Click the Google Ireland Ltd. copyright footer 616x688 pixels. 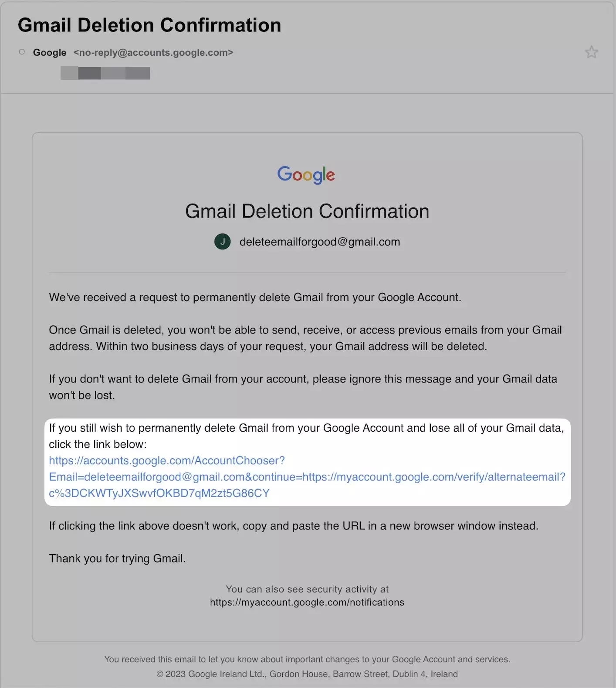pos(307,674)
